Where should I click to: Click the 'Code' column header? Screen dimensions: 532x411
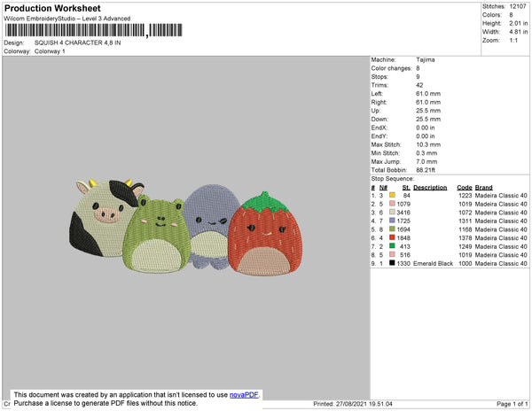pos(465,188)
